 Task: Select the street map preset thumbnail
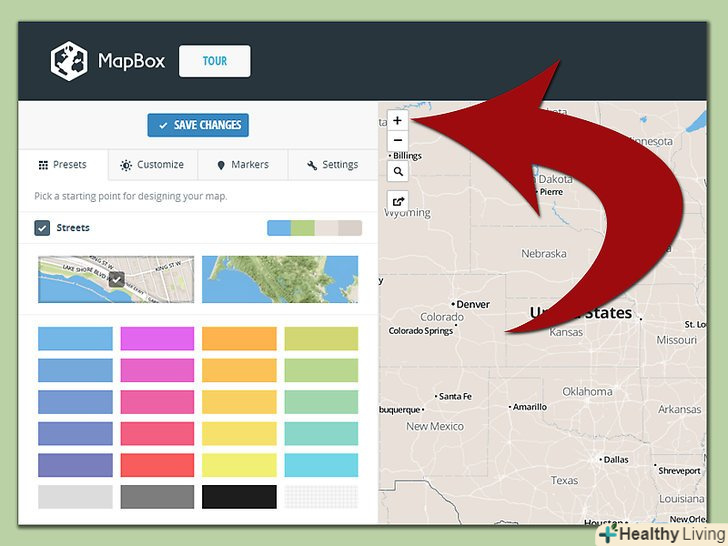(116, 280)
